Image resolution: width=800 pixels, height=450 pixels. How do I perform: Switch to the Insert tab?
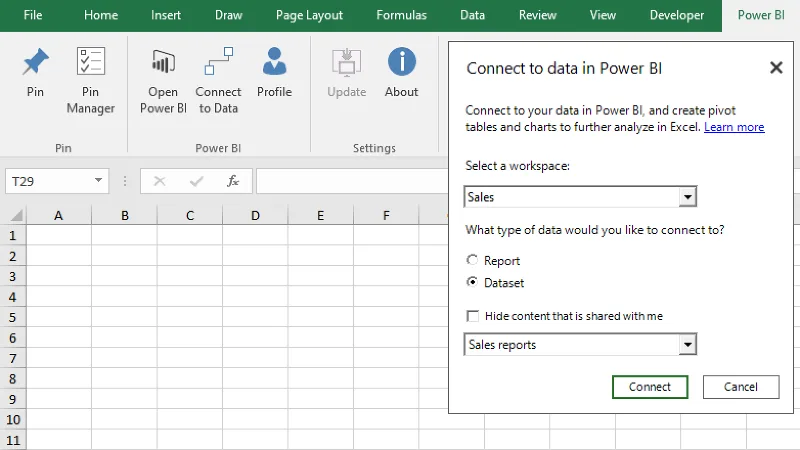[x=166, y=15]
